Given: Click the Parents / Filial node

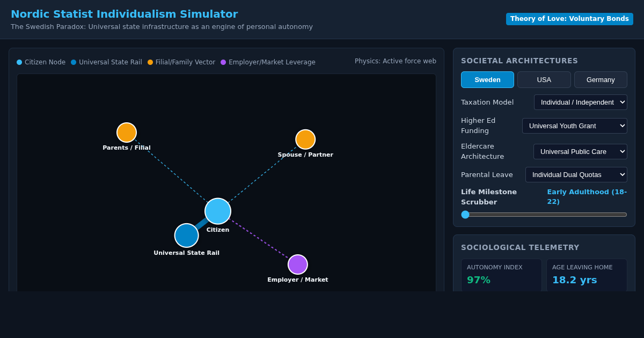Looking at the screenshot, I should pyautogui.click(x=127, y=133).
